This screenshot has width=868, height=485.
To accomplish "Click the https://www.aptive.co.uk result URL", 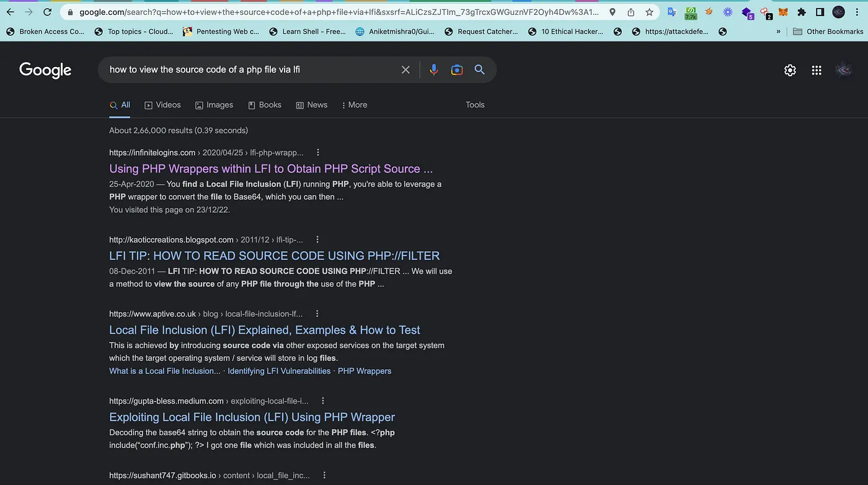I will pyautogui.click(x=153, y=314).
